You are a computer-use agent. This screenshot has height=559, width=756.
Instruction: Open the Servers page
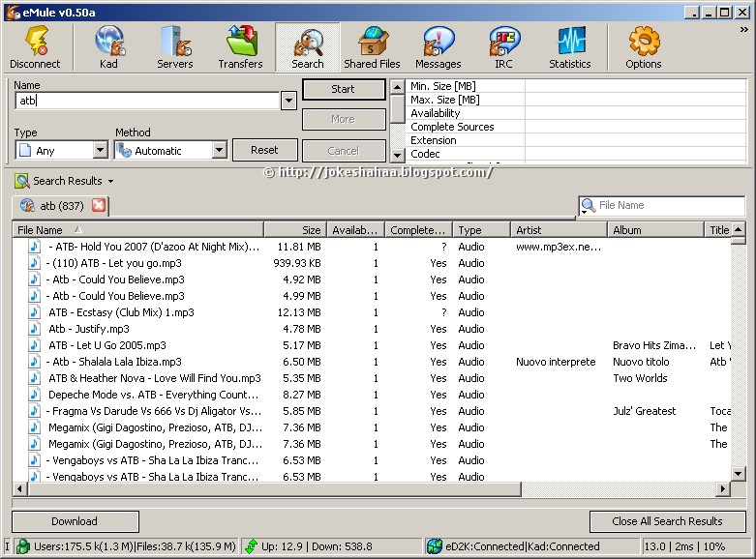pos(175,46)
